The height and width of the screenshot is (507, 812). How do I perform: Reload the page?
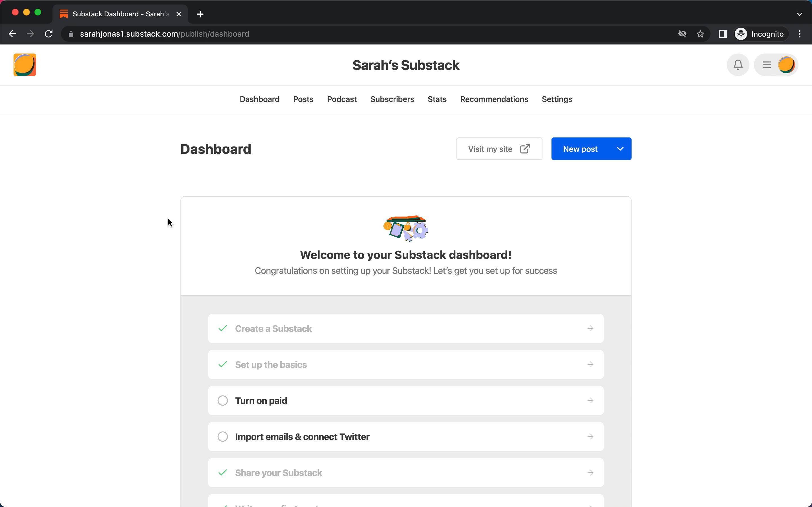49,34
